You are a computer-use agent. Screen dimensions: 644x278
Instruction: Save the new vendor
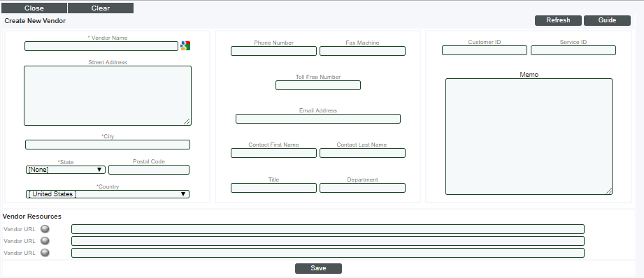(318, 268)
